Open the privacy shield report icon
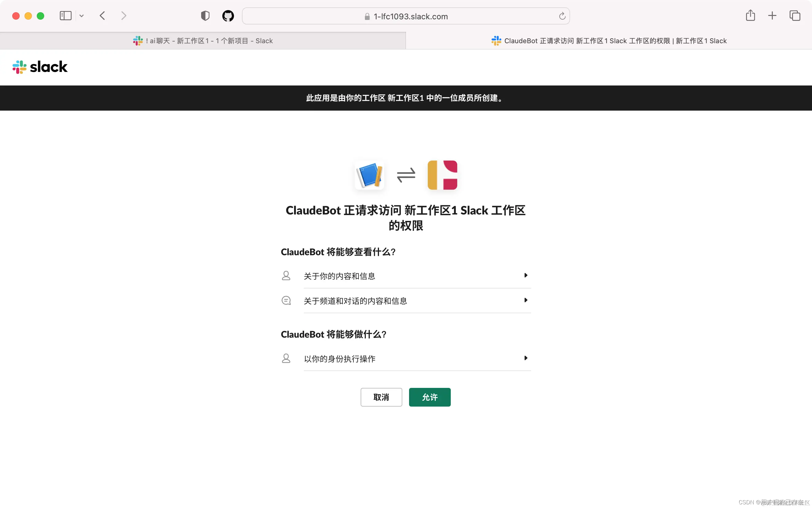This screenshot has height=508, width=812. (x=205, y=16)
